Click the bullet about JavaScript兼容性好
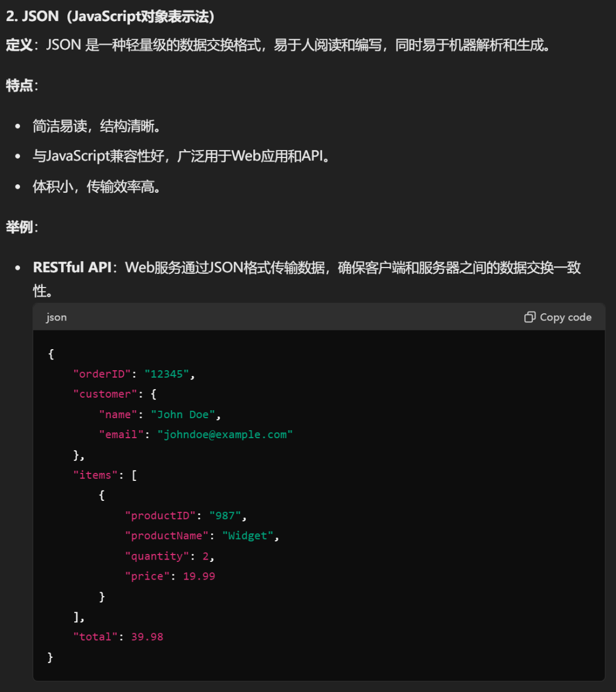 [x=181, y=156]
